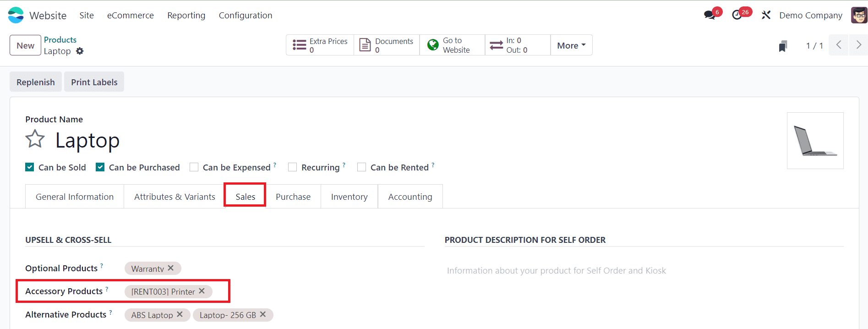Click the Alternative Products tags field
This screenshot has width=868, height=329.
(x=274, y=315)
